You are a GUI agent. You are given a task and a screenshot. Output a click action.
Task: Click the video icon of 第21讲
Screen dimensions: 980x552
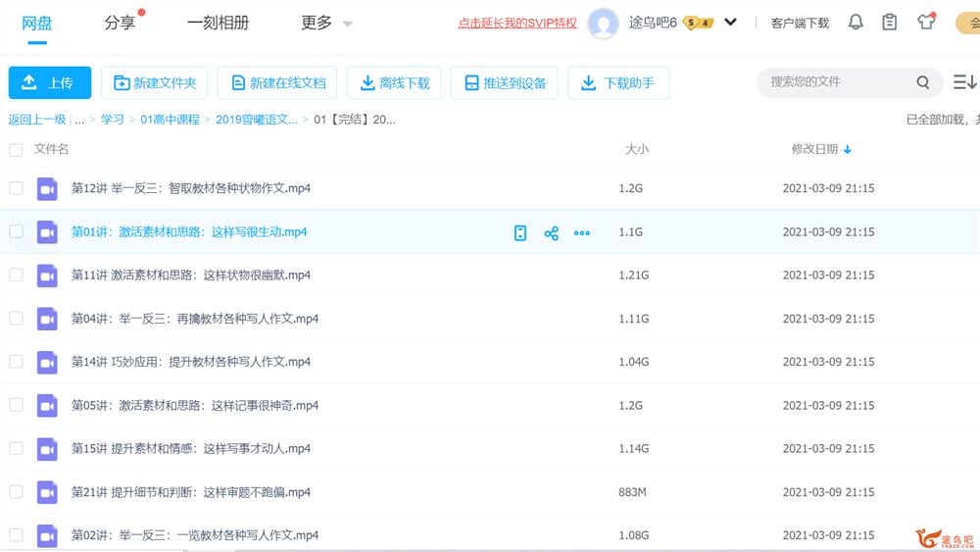[47, 492]
